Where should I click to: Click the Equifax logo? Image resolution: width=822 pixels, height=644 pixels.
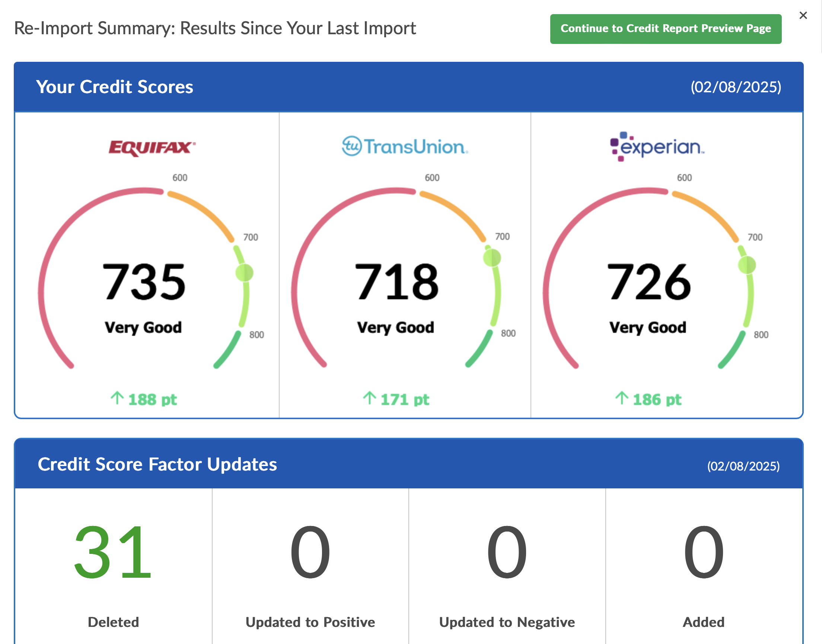[x=152, y=147]
